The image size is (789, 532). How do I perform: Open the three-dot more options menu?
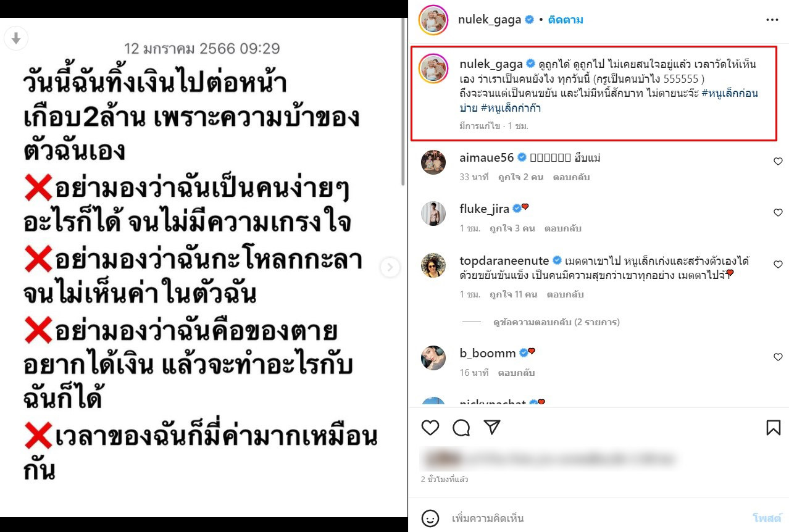click(x=772, y=20)
